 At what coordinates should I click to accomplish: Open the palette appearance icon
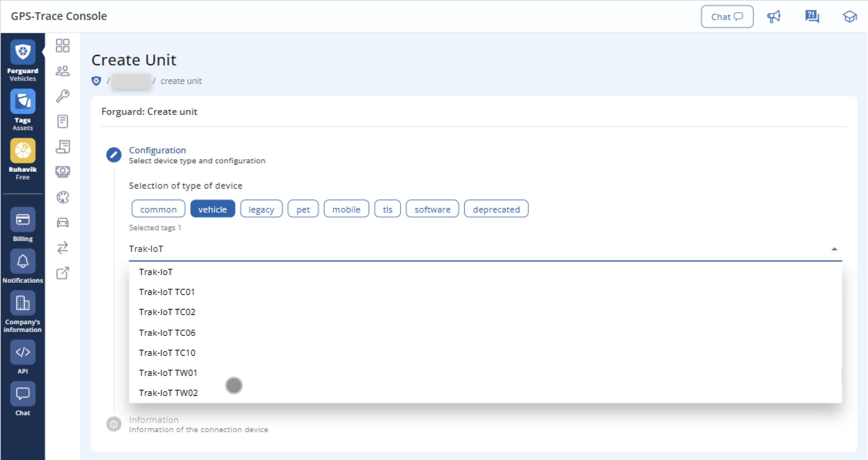coord(62,197)
